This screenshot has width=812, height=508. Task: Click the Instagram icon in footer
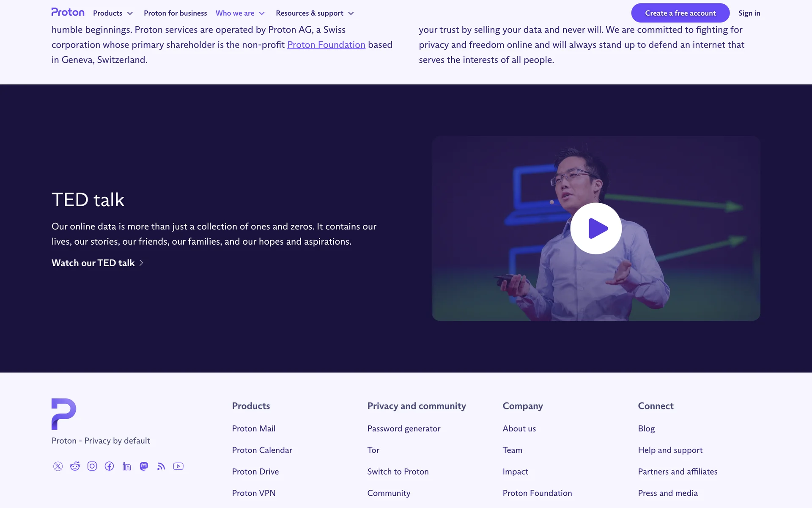[x=92, y=466]
